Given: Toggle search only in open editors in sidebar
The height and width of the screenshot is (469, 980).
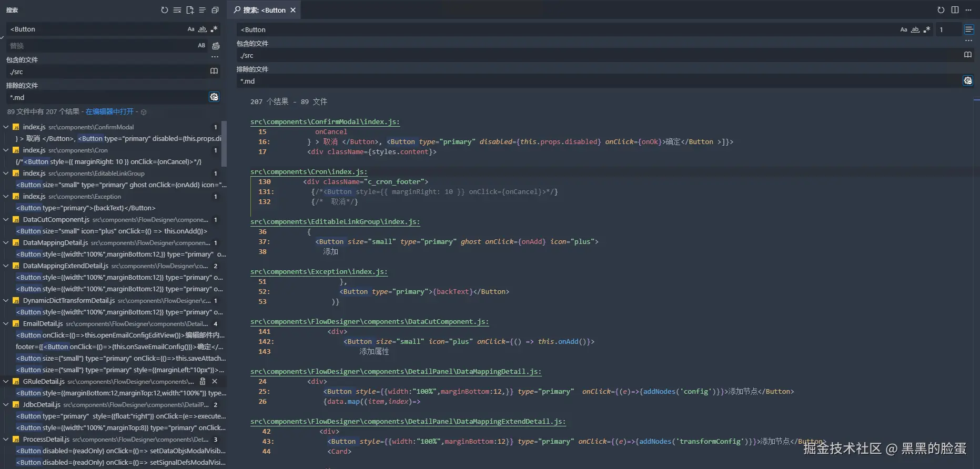Looking at the screenshot, I should 214,71.
